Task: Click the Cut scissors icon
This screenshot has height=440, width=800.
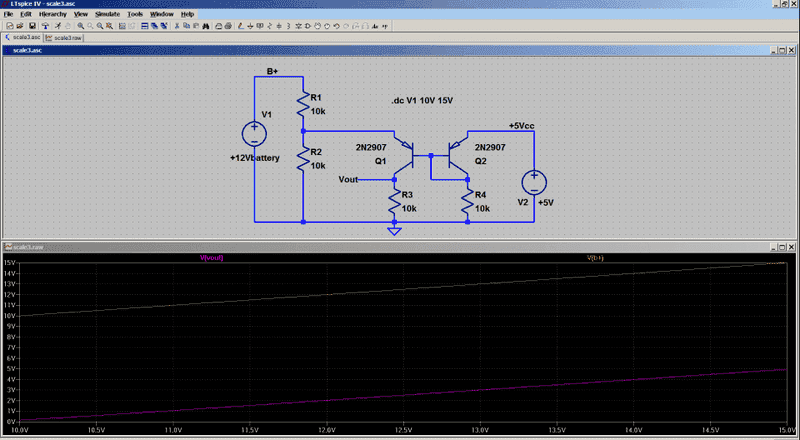Action: (x=176, y=26)
